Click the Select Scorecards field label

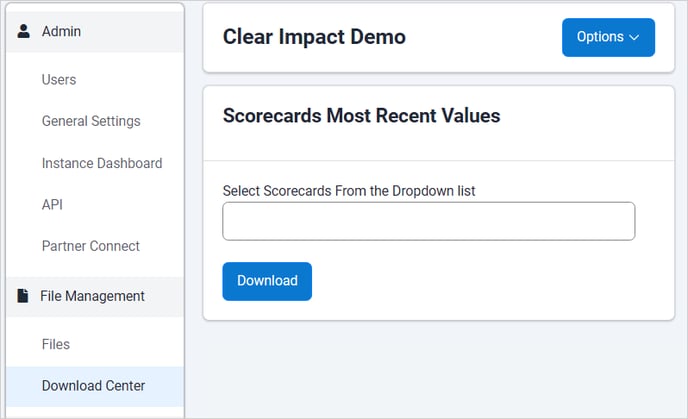pyautogui.click(x=349, y=191)
